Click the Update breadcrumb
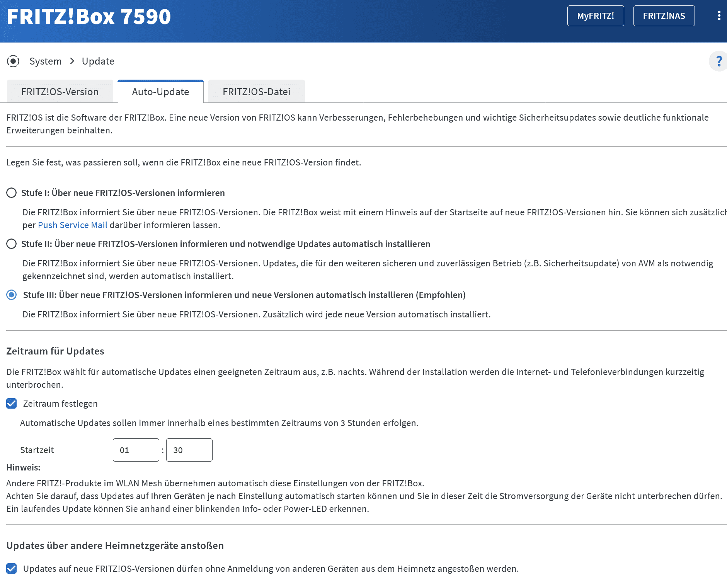 pyautogui.click(x=98, y=61)
